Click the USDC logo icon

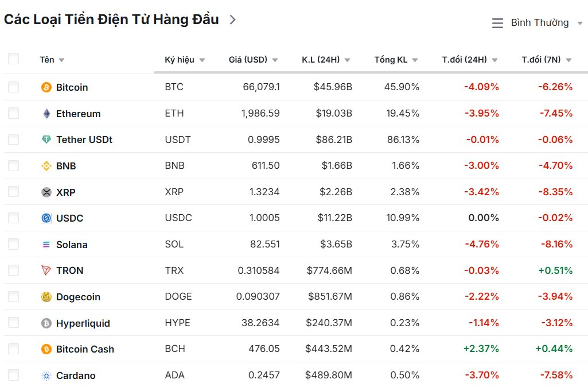pos(46,218)
